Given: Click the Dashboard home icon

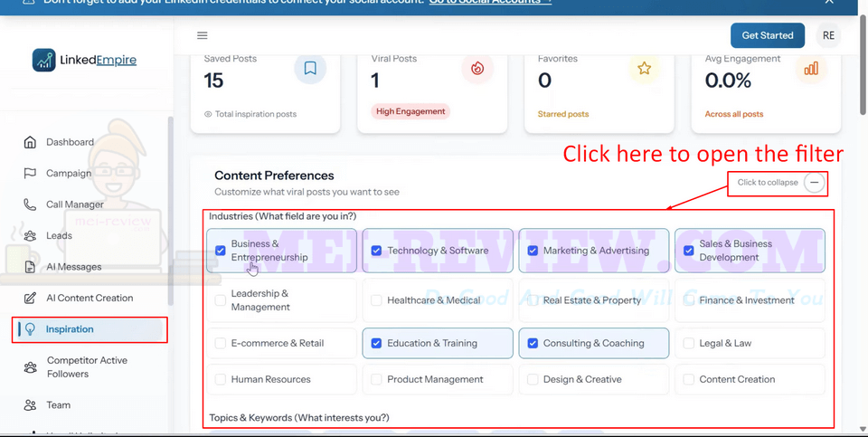Looking at the screenshot, I should pos(30,142).
